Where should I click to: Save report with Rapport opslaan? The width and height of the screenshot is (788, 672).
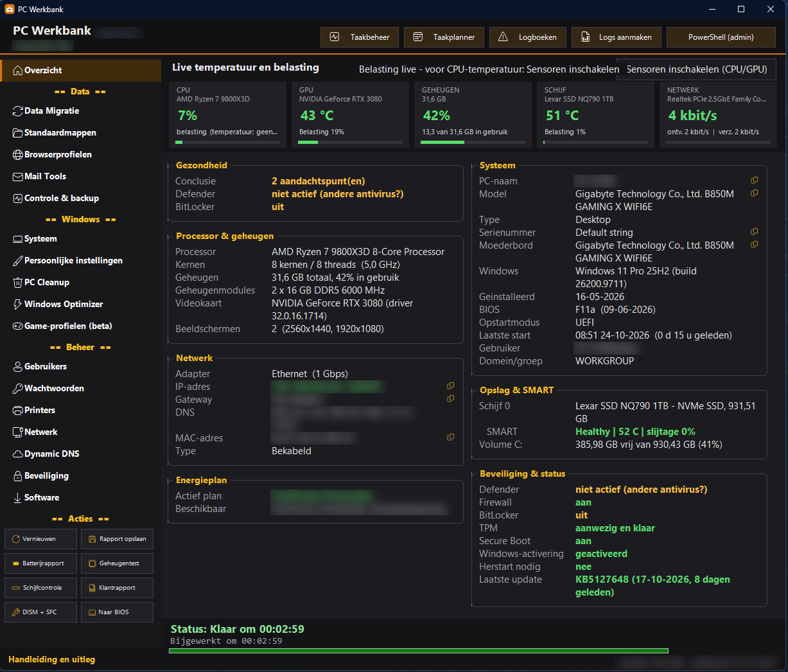pos(117,539)
